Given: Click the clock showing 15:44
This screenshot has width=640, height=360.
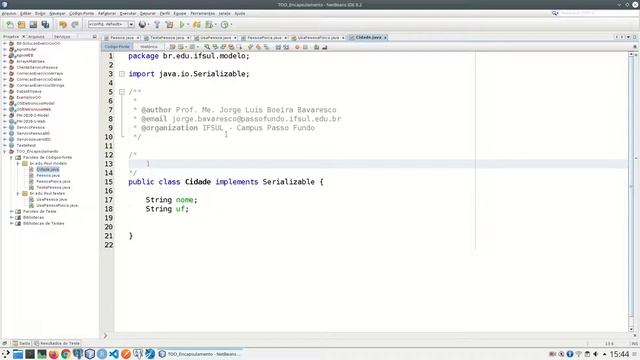Looking at the screenshot, I should pyautogui.click(x=619, y=354).
